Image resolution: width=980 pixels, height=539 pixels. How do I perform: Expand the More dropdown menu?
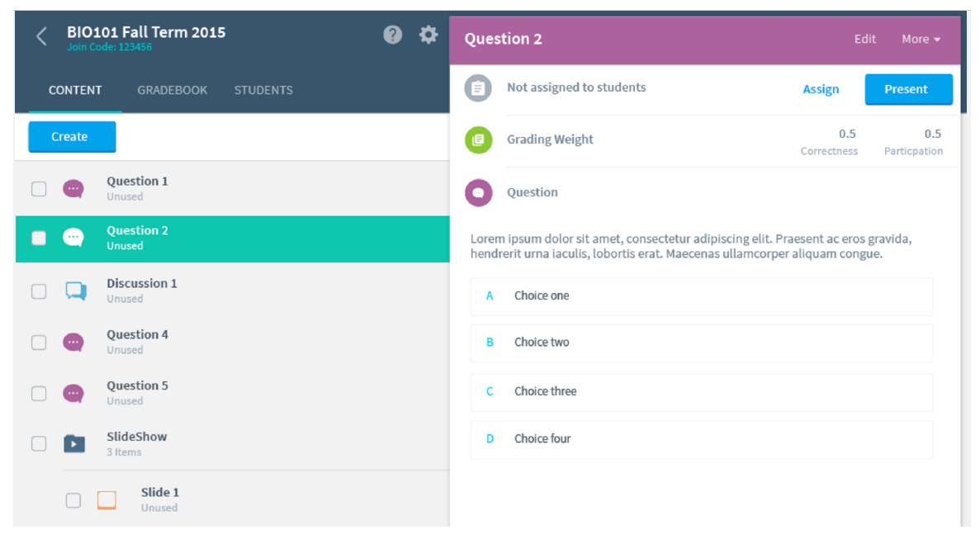tap(921, 40)
